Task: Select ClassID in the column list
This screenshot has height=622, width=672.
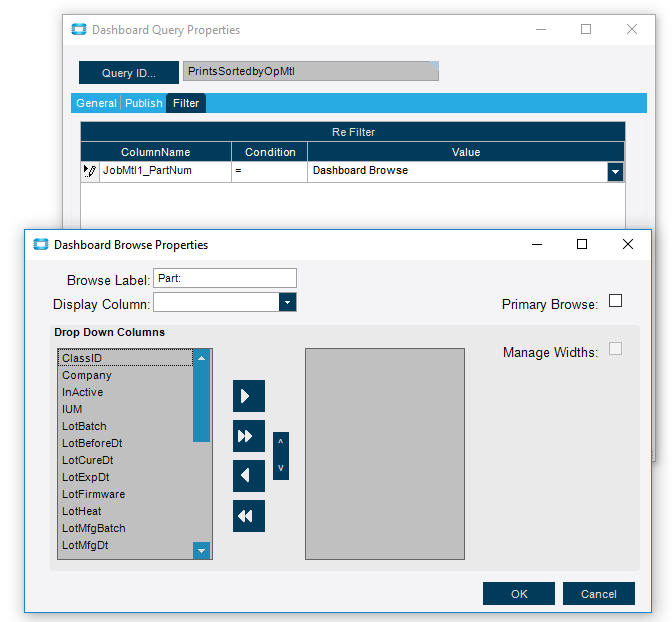Action: tap(125, 358)
